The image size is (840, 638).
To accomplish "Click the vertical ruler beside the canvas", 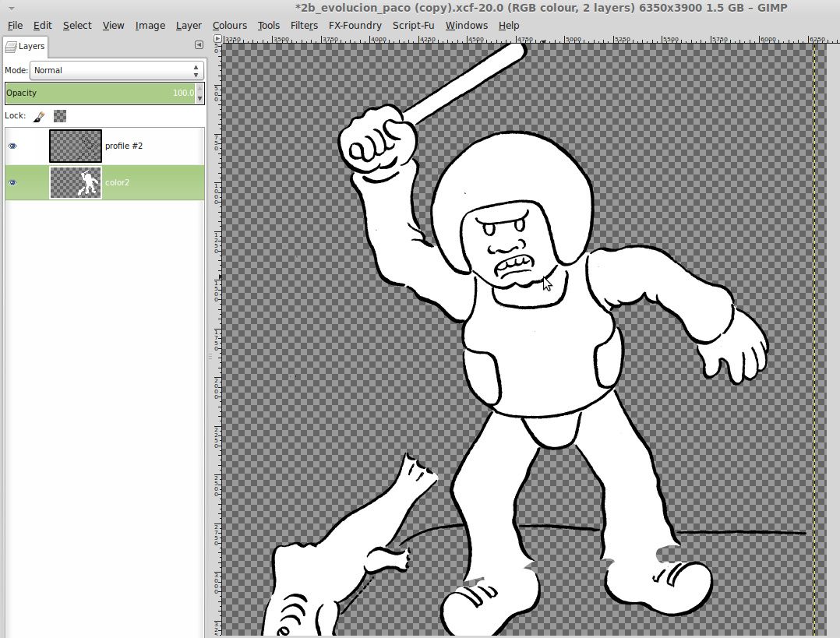I will [217, 339].
